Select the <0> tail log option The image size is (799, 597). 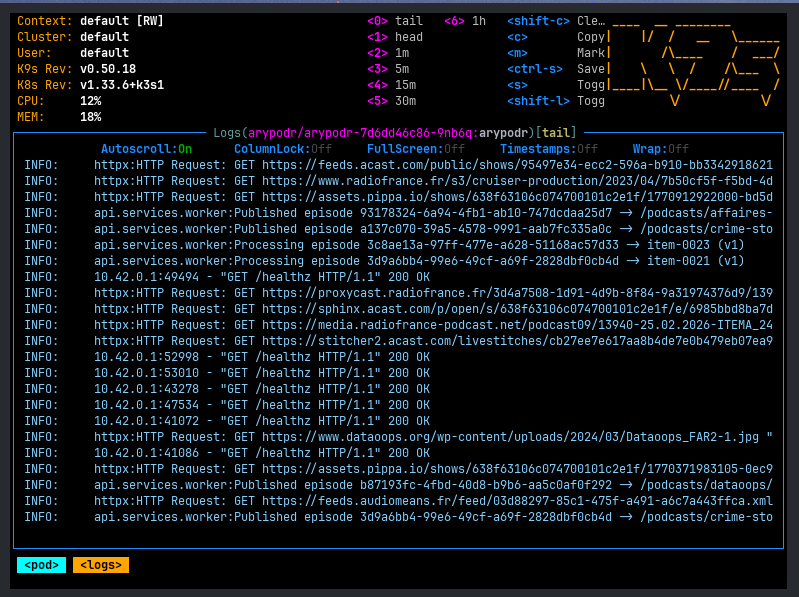[395, 21]
